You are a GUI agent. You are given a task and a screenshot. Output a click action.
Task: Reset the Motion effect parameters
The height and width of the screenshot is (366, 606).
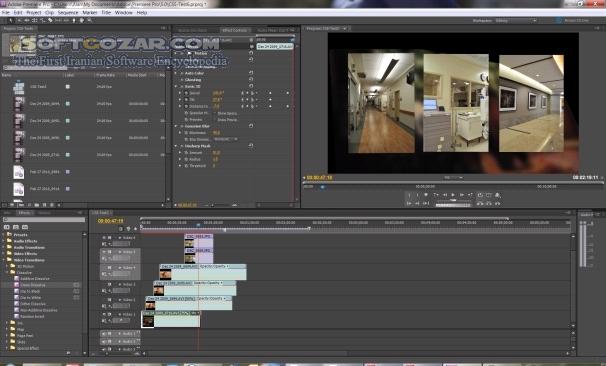tap(251, 53)
